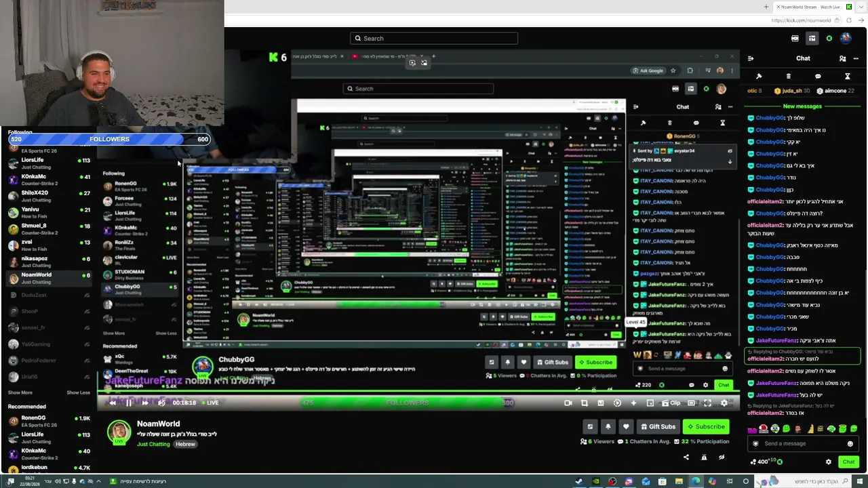This screenshot has width=868, height=488.
Task: Toggle theater mode on the player
Action: (x=691, y=403)
